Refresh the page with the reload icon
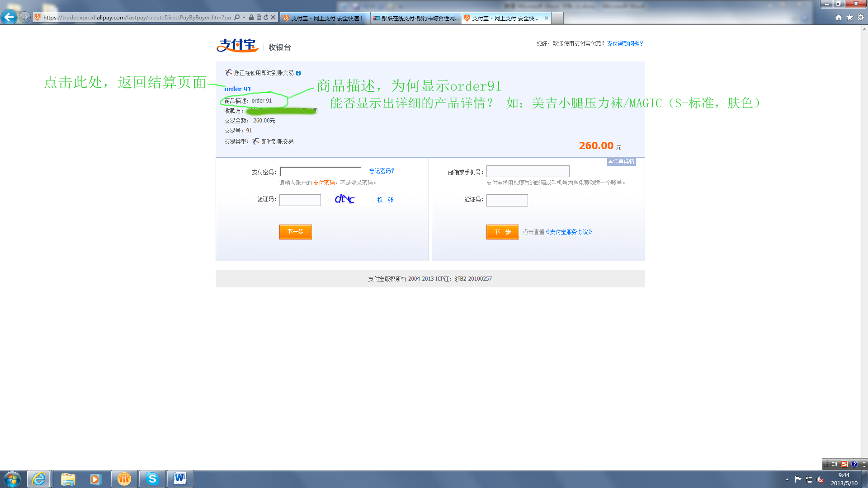The height and width of the screenshot is (488, 868). point(265,17)
